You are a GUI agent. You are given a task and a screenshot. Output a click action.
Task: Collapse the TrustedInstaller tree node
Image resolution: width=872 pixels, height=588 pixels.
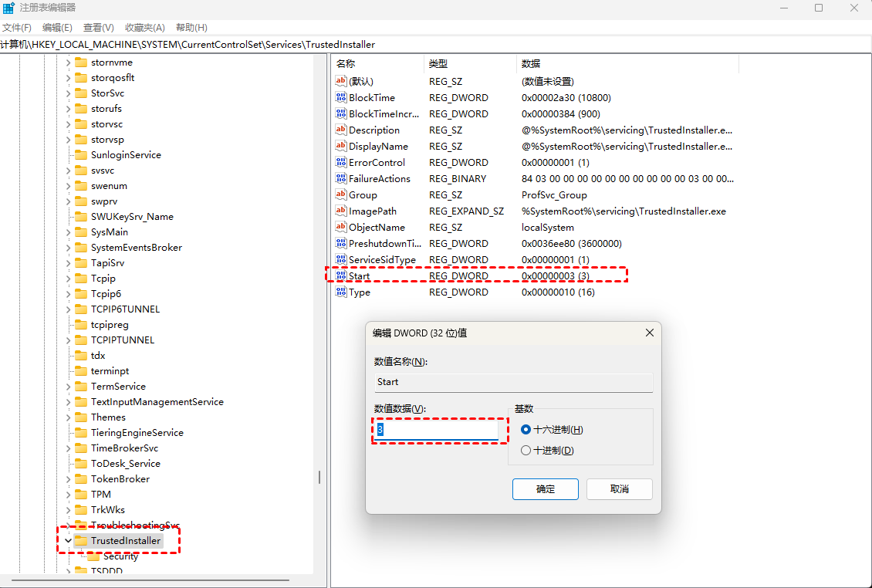(68, 541)
